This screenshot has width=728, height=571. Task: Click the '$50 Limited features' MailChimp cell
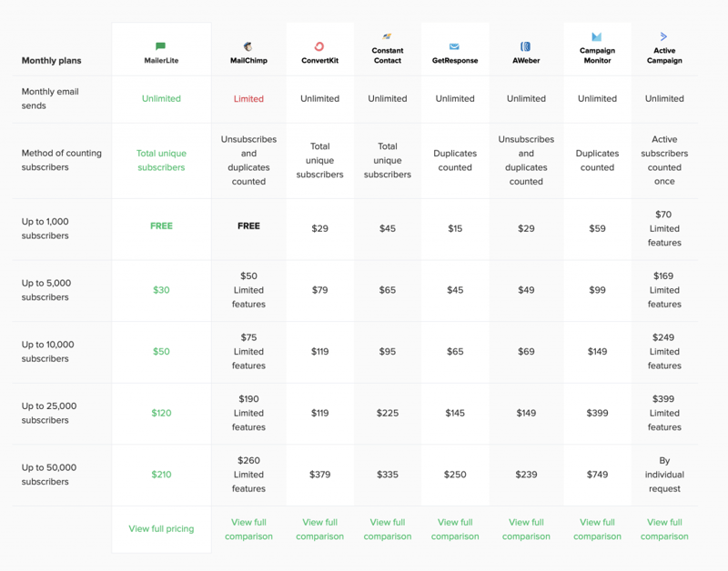pos(248,290)
